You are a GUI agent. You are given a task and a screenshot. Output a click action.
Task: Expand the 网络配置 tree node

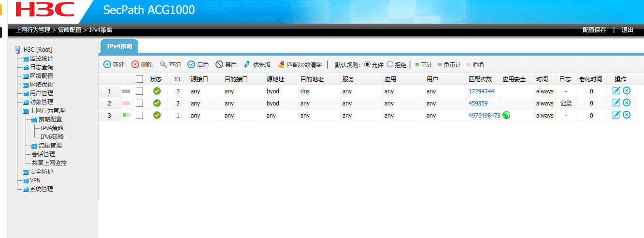(x=26, y=76)
